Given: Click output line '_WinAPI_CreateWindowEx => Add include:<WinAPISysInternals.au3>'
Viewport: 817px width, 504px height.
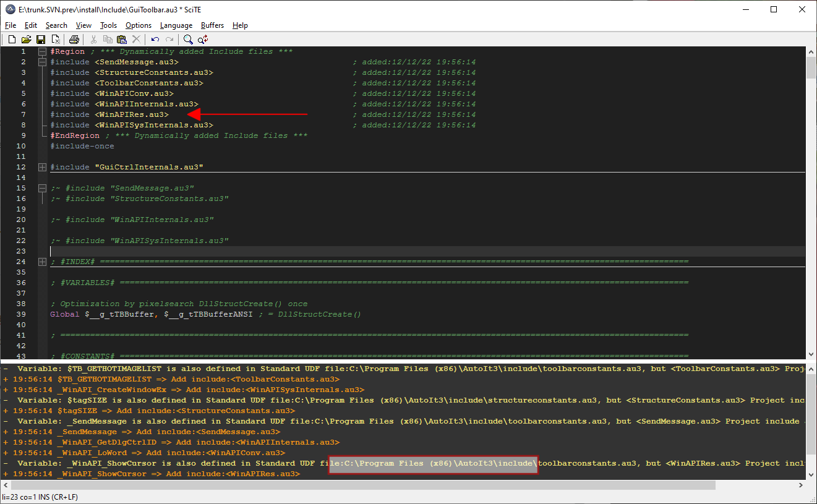Looking at the screenshot, I should click(x=184, y=390).
